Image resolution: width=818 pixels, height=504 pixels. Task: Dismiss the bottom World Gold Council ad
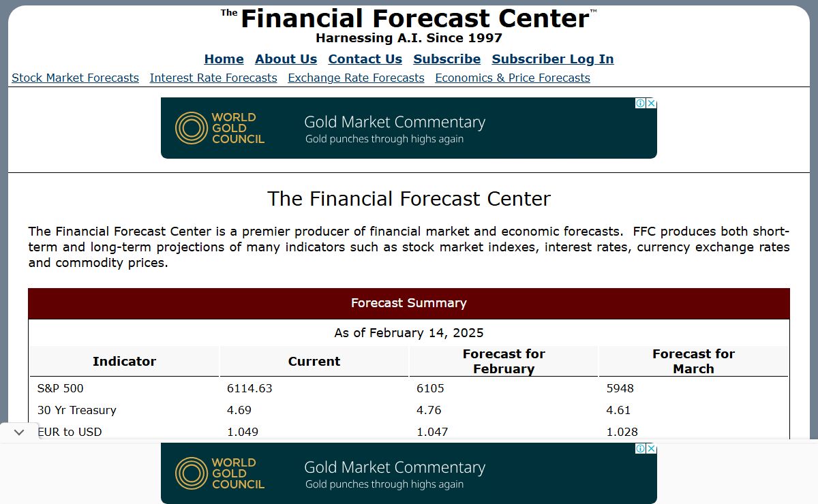651,449
